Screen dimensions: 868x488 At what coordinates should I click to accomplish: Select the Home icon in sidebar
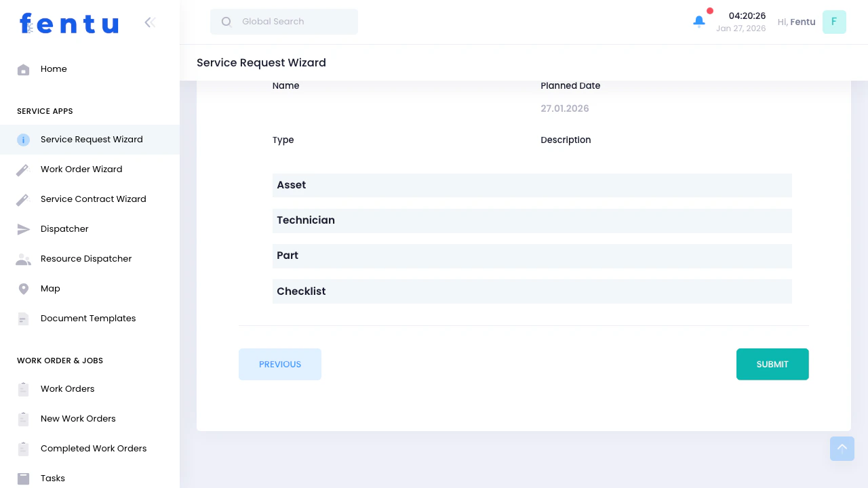coord(23,69)
